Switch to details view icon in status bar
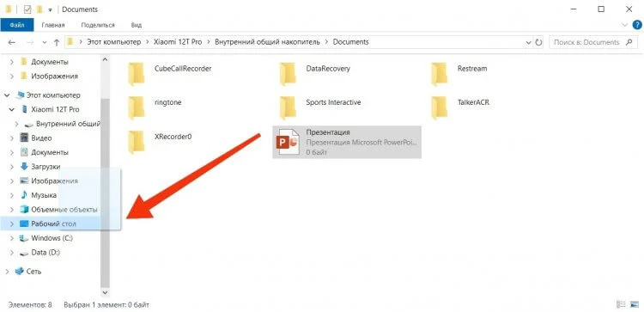This screenshot has height=312, width=644. coord(621,304)
